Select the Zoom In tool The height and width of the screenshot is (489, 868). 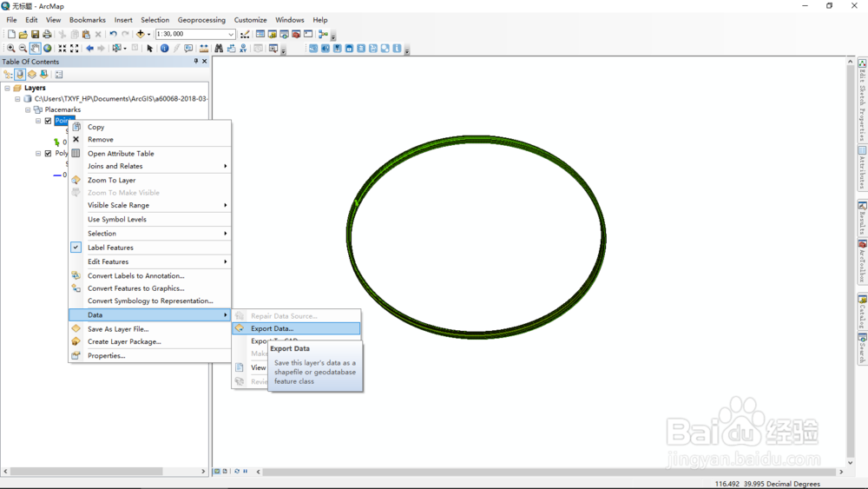point(10,49)
